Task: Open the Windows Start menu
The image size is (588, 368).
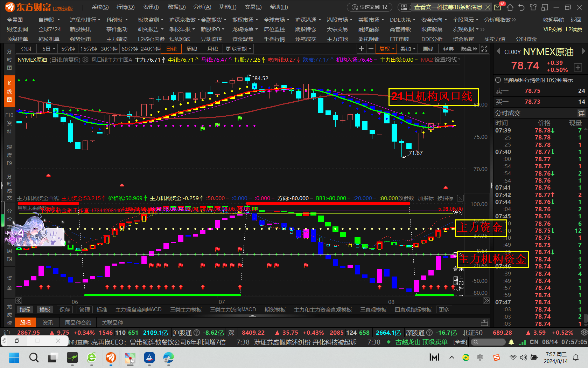Action: [x=14, y=357]
